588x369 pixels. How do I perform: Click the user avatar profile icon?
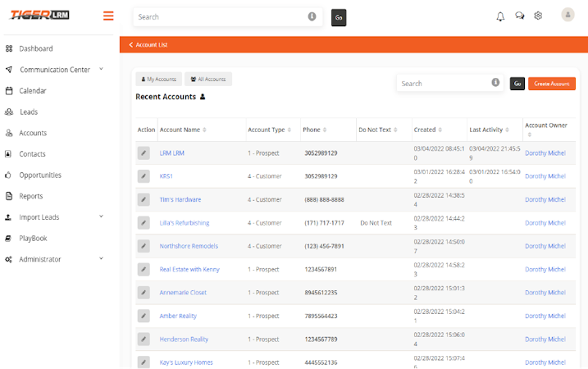click(x=567, y=15)
